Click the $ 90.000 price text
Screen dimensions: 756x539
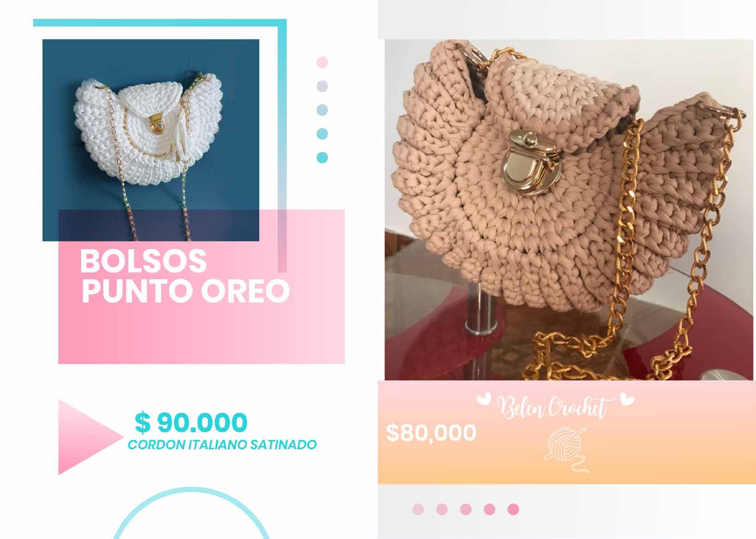point(191,422)
